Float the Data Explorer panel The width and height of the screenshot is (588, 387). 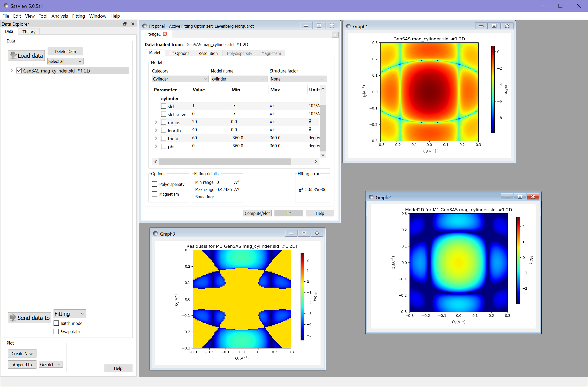[125, 24]
